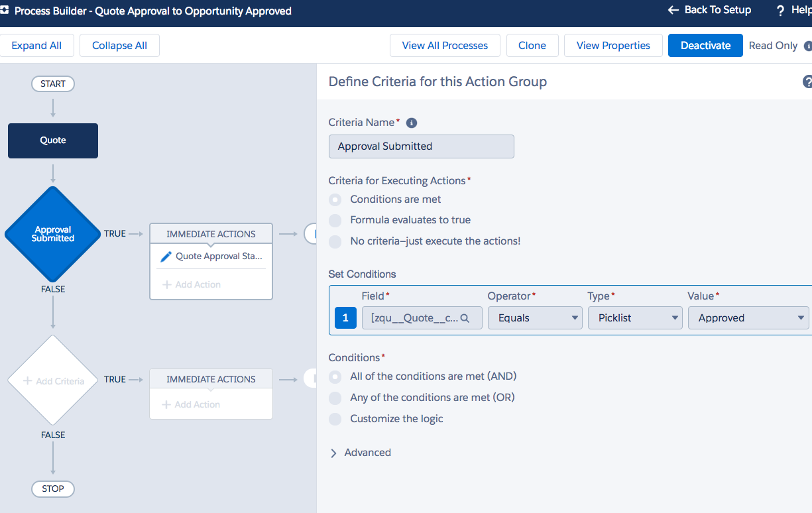Image resolution: width=812 pixels, height=513 pixels.
Task: Open the Operator dropdown showing Equals
Action: [535, 318]
